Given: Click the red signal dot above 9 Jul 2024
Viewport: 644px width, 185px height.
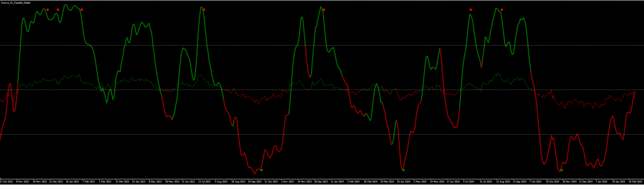Looking at the screenshot, I should coord(471,10).
